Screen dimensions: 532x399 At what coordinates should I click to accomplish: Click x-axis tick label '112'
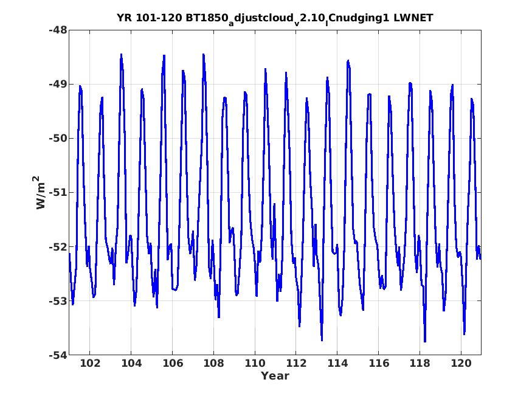[296, 363]
